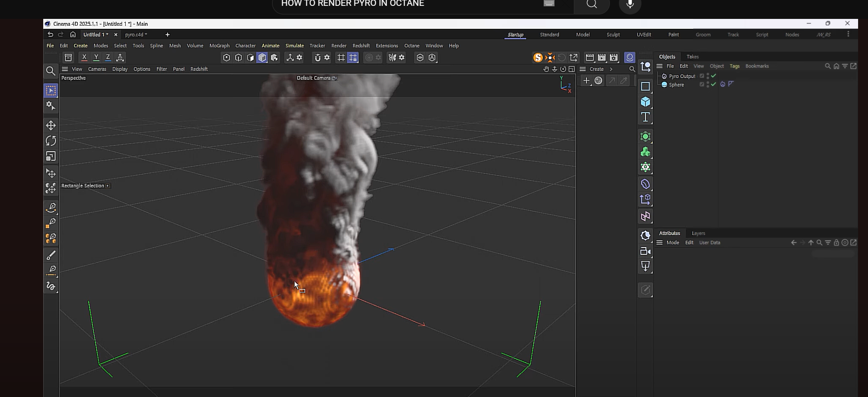The width and height of the screenshot is (868, 397).
Task: Render the active view clapperboard icon
Action: point(590,58)
